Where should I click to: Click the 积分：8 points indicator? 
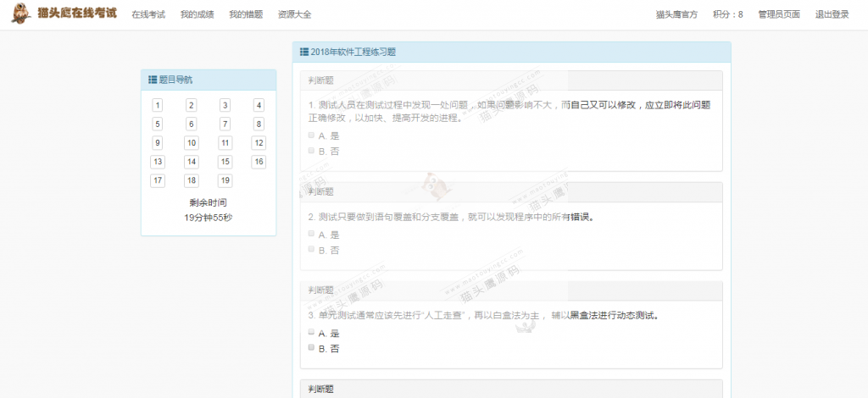pyautogui.click(x=728, y=14)
